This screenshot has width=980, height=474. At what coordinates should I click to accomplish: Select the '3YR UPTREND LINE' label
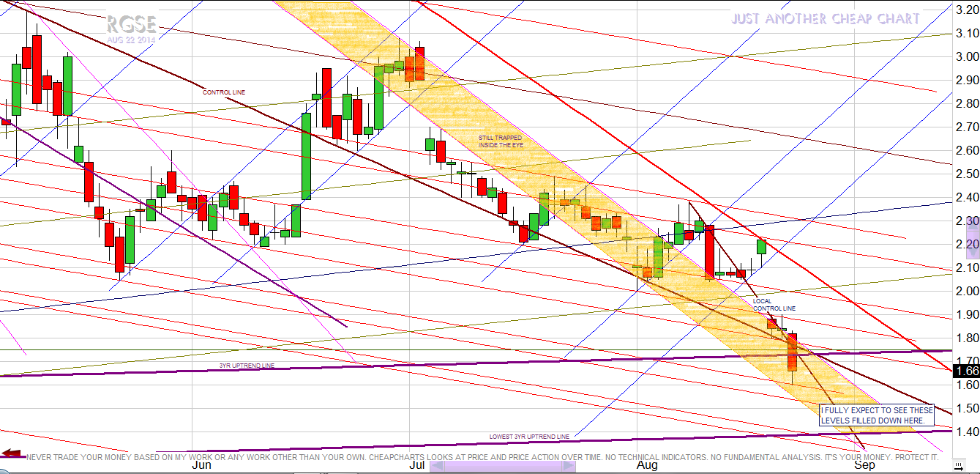point(247,365)
